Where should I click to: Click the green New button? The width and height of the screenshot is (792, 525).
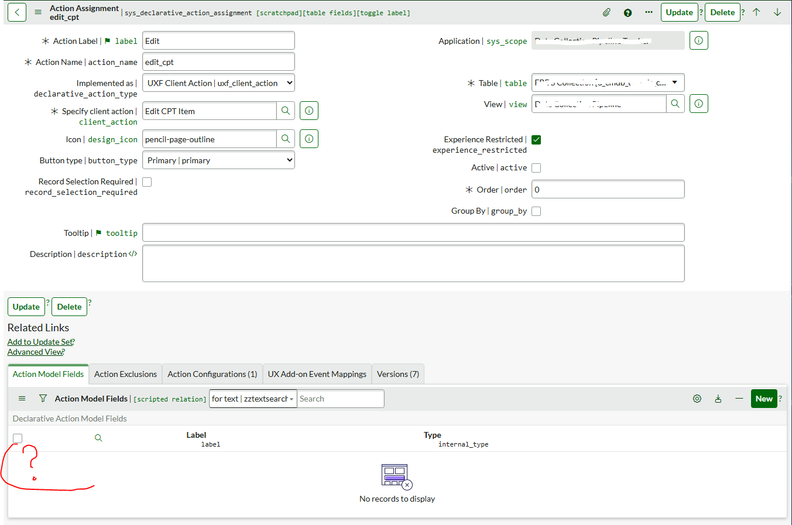click(764, 398)
